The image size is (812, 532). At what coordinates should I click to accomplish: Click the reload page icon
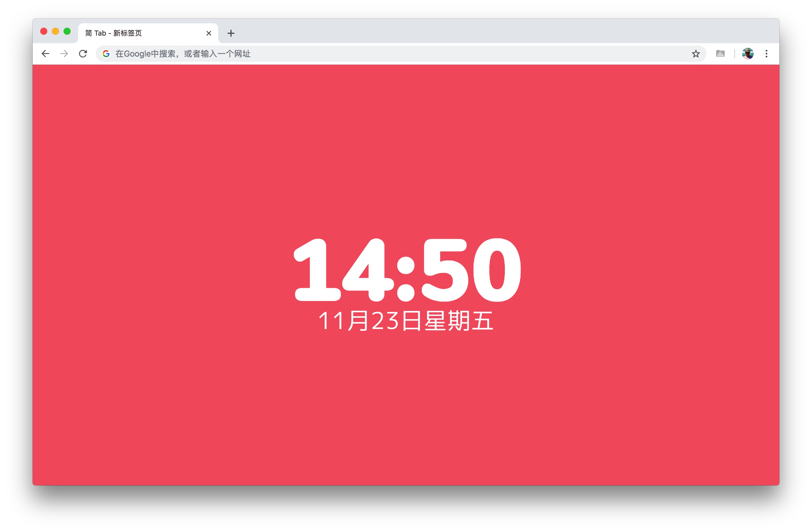83,53
